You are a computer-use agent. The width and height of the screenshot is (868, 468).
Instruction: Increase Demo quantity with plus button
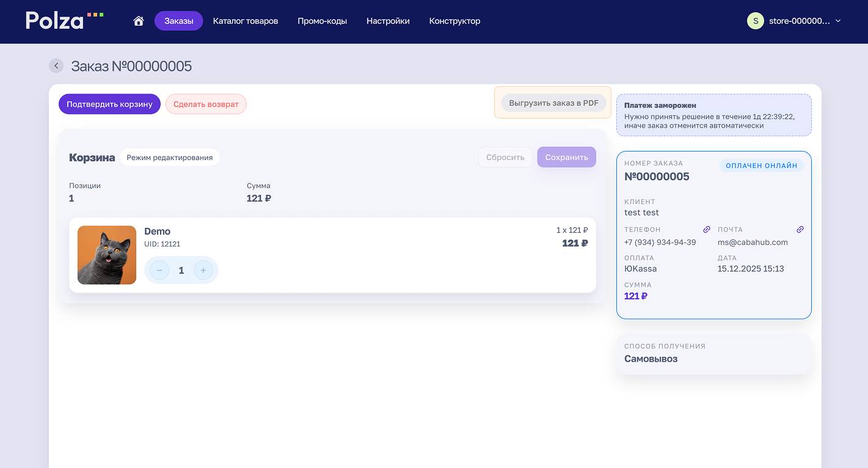tap(203, 270)
